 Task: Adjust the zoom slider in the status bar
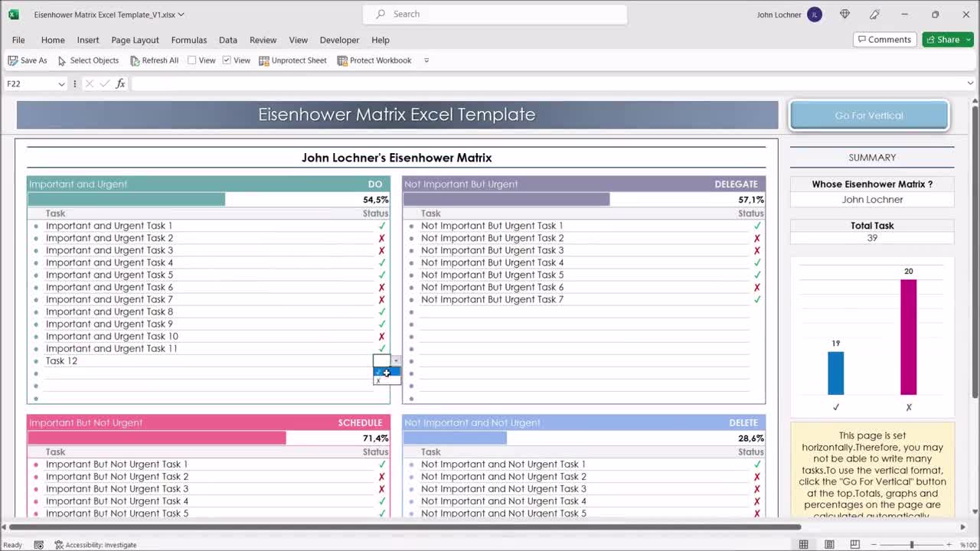(x=911, y=544)
